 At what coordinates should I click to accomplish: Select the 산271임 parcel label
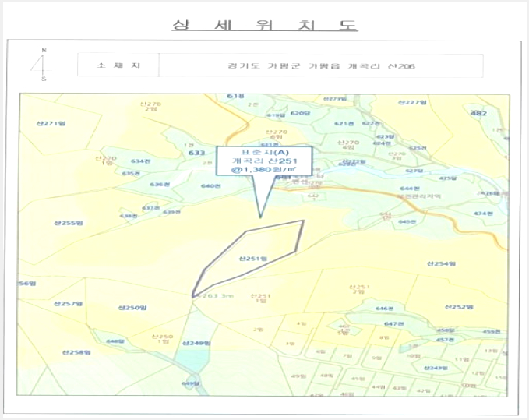[51, 123]
